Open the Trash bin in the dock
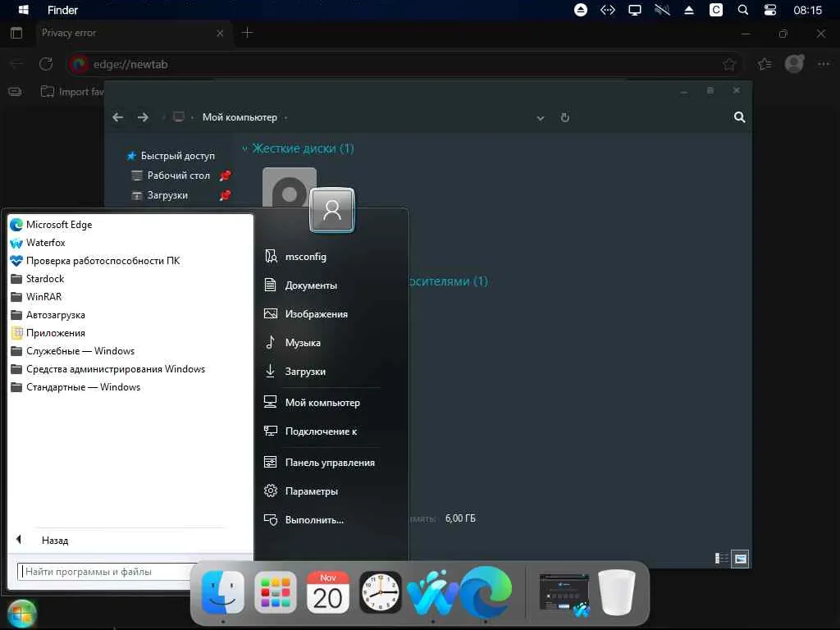The height and width of the screenshot is (630, 840). (617, 592)
